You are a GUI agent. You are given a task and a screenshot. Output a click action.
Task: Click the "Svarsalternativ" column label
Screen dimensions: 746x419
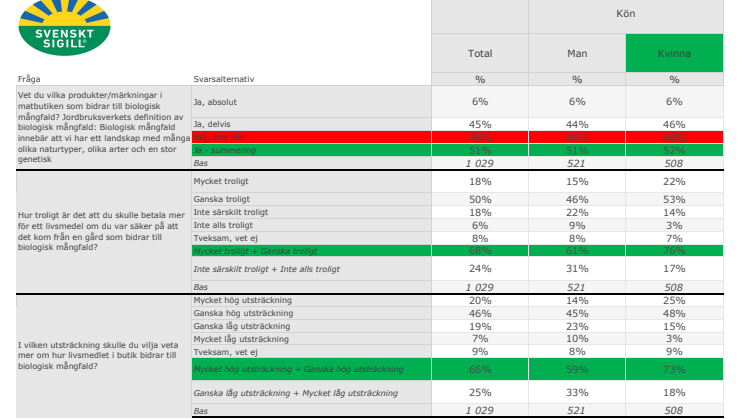223,79
